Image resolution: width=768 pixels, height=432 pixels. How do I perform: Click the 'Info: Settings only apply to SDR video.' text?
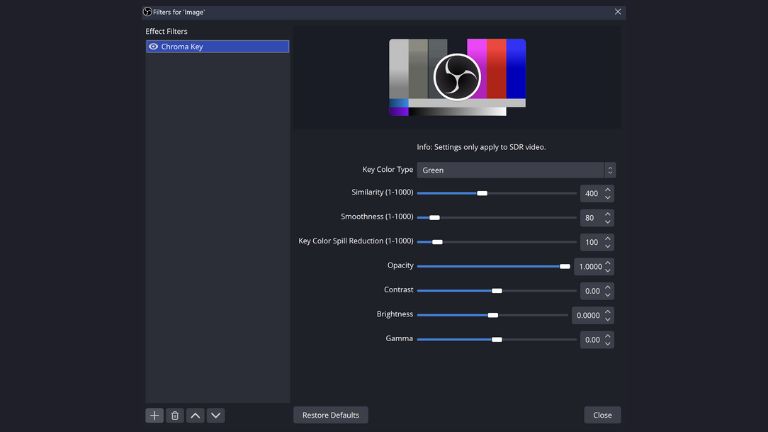point(481,147)
